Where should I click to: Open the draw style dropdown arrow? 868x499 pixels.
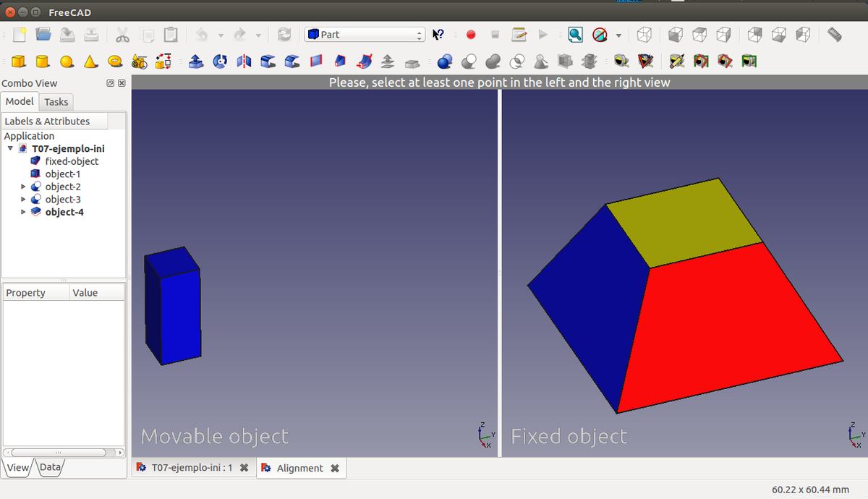tap(618, 34)
